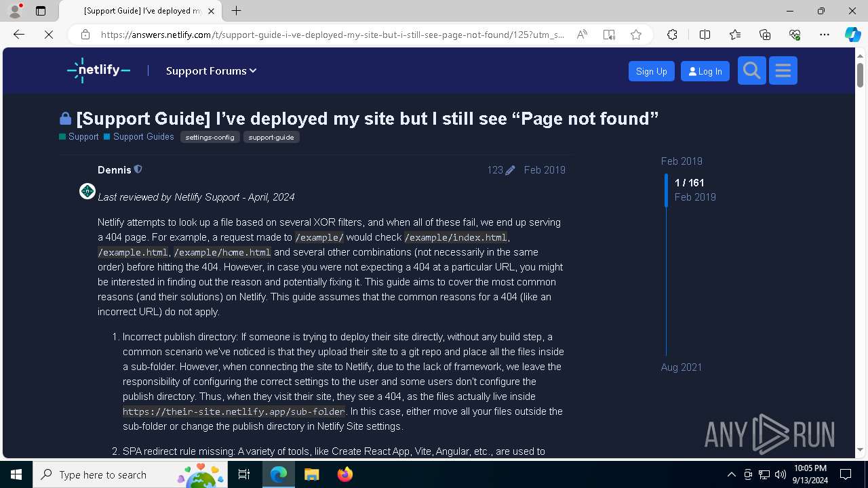The image size is (868, 488).
Task: Open Collections icon
Action: [x=765, y=35]
